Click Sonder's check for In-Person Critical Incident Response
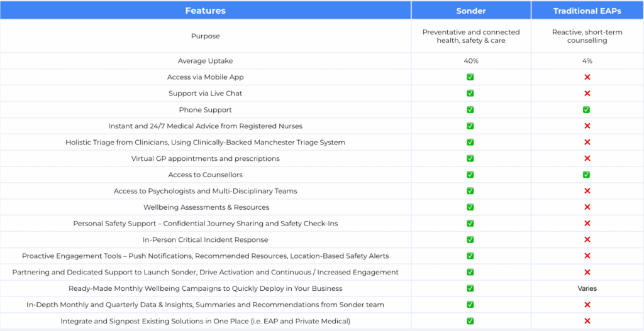This screenshot has height=331, width=644. point(470,240)
